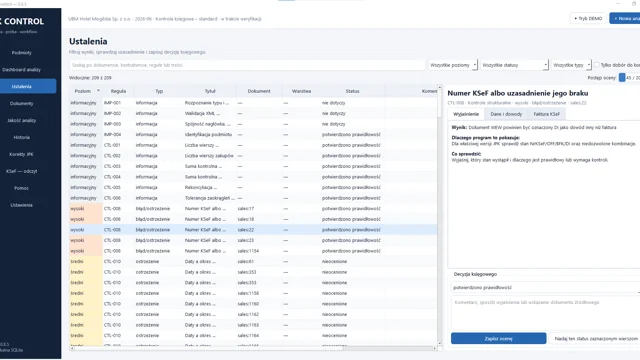640x360 pixels.
Task: Switch to the Faktura KSeF tab
Action: pos(547,114)
